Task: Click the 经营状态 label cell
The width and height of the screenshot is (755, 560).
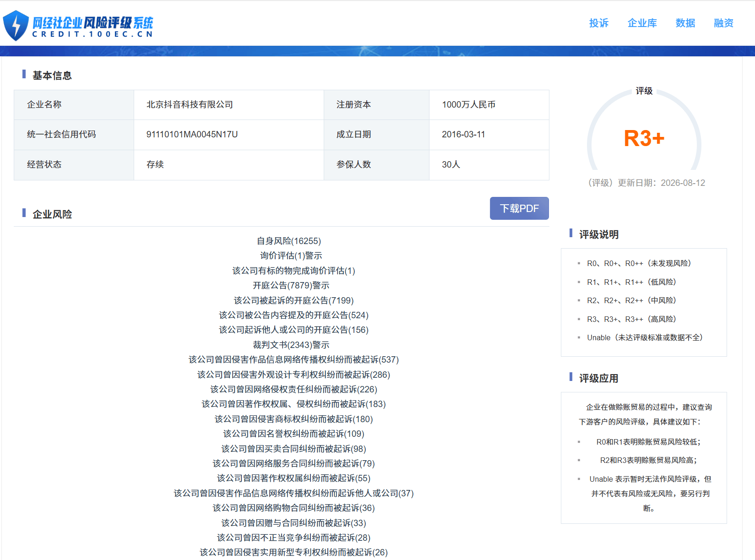Action: click(x=74, y=165)
